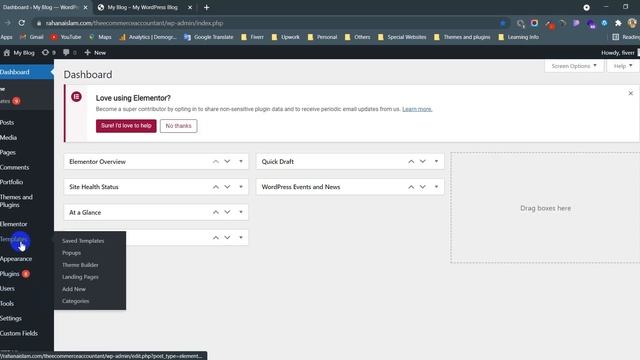
Task: Open the new browser tab plus button
Action: pyautogui.click(x=207, y=7)
